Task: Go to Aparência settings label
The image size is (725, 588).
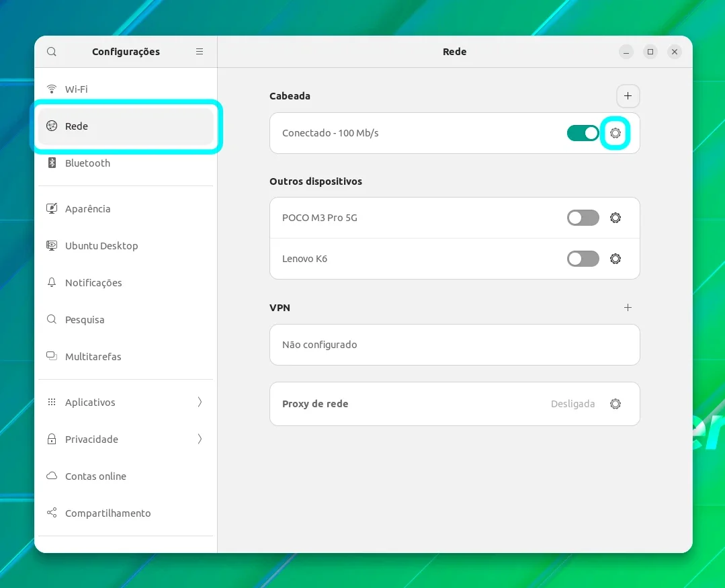Action: [x=88, y=209]
